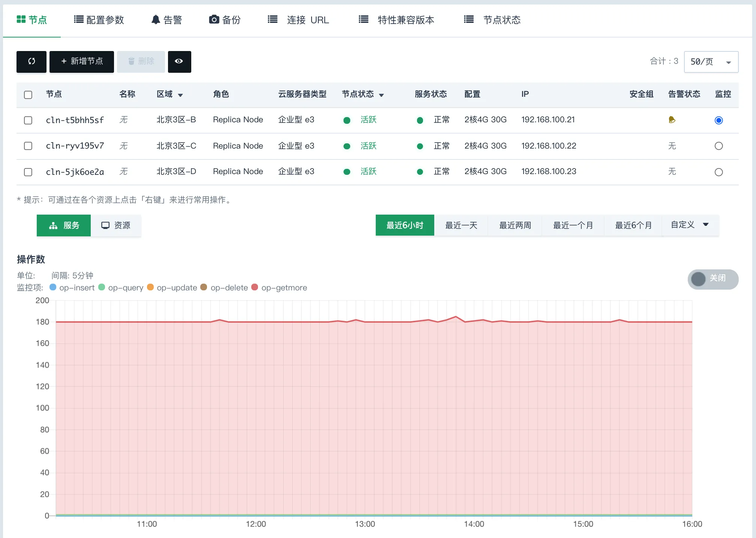Select the 最近一个月 time range button

[573, 225]
